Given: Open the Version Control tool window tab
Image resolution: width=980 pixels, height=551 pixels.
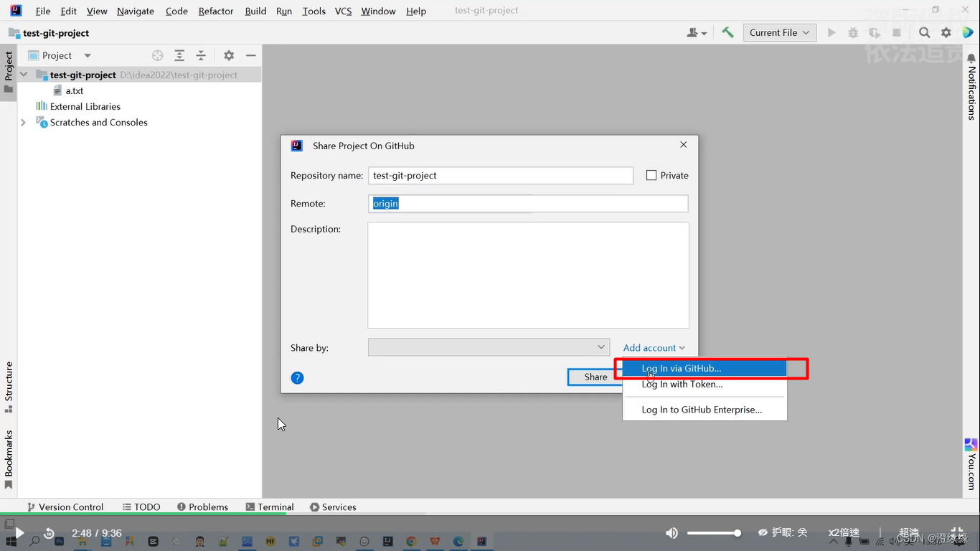Looking at the screenshot, I should click(65, 507).
